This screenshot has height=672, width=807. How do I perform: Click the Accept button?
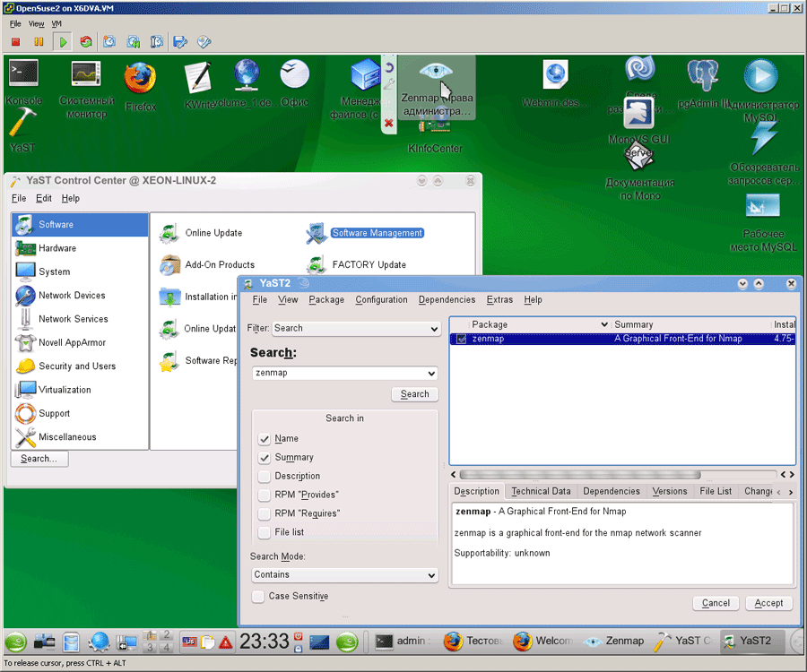pyautogui.click(x=769, y=603)
